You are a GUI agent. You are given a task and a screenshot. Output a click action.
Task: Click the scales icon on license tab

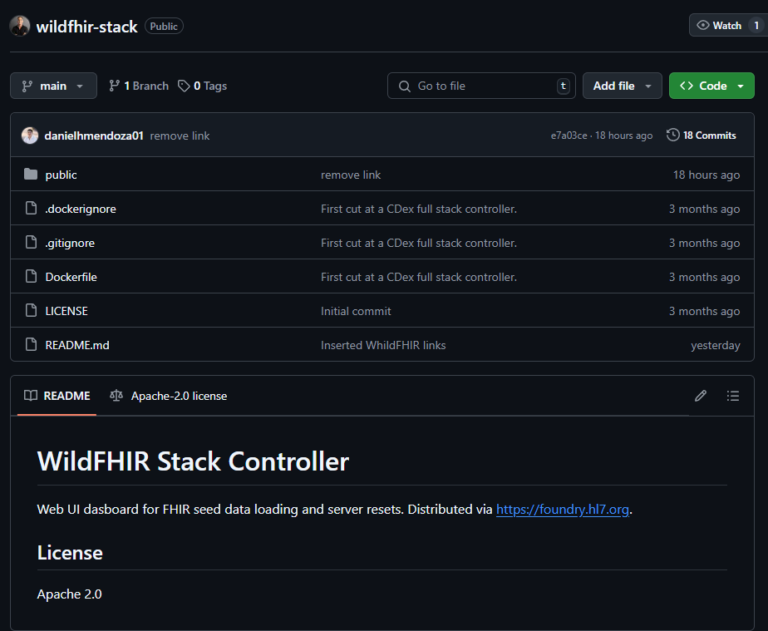click(x=116, y=395)
